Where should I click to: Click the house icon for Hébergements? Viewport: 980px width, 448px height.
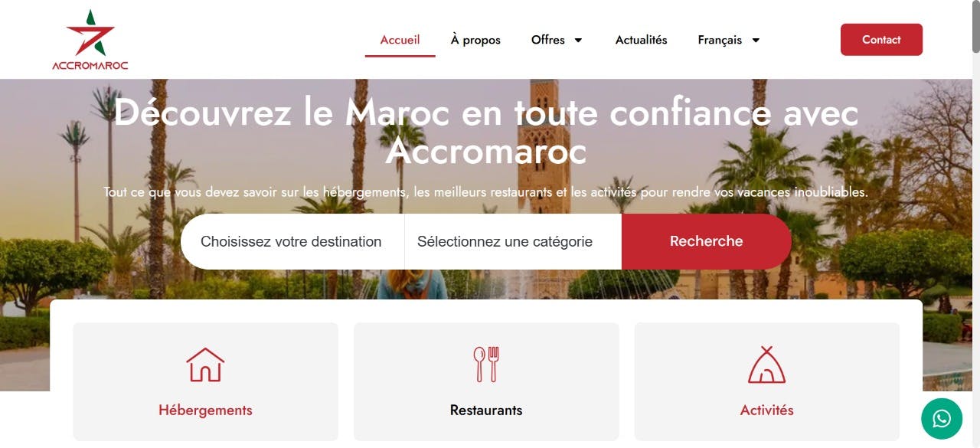pyautogui.click(x=205, y=365)
